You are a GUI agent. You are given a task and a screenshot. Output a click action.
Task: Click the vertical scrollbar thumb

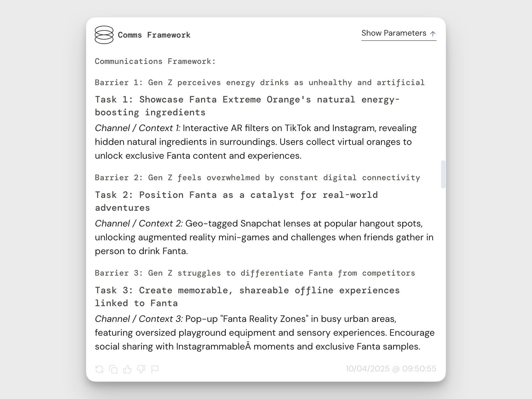click(x=443, y=174)
